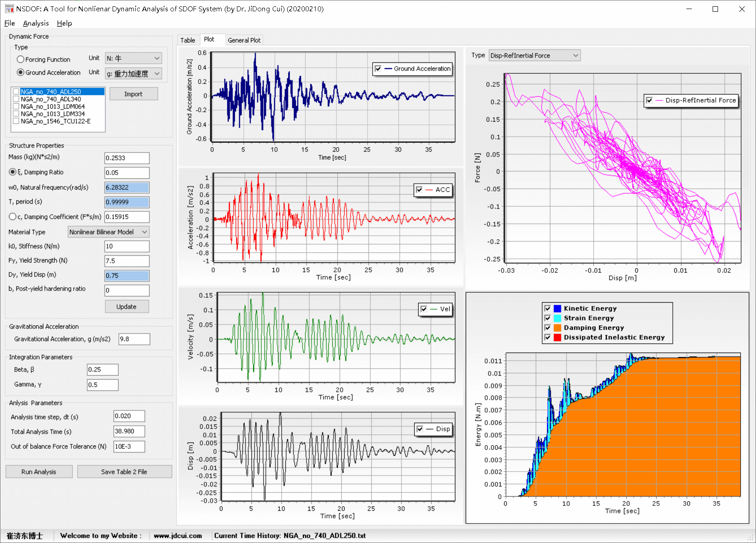Image resolution: width=756 pixels, height=543 pixels.
Task: Select the Ground Acceleration radio button
Action: (x=20, y=72)
